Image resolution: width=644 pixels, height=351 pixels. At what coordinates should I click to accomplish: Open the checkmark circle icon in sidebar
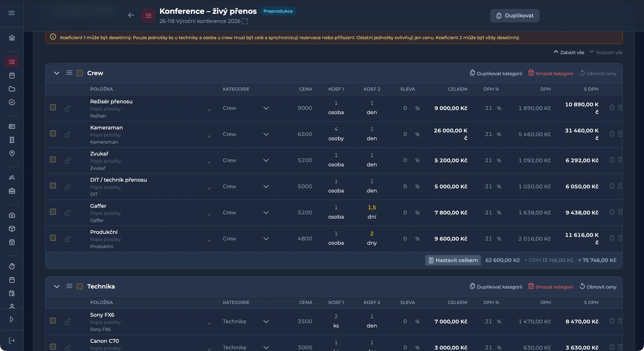pos(12,102)
